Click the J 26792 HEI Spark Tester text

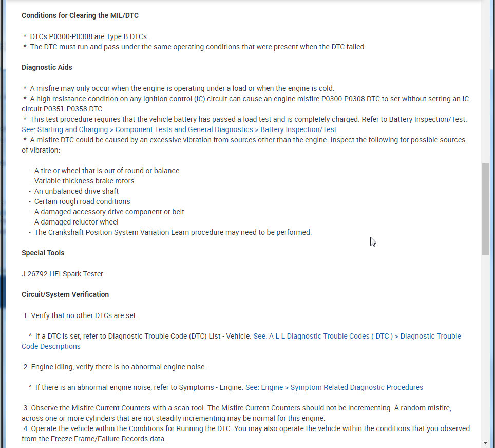click(x=62, y=274)
